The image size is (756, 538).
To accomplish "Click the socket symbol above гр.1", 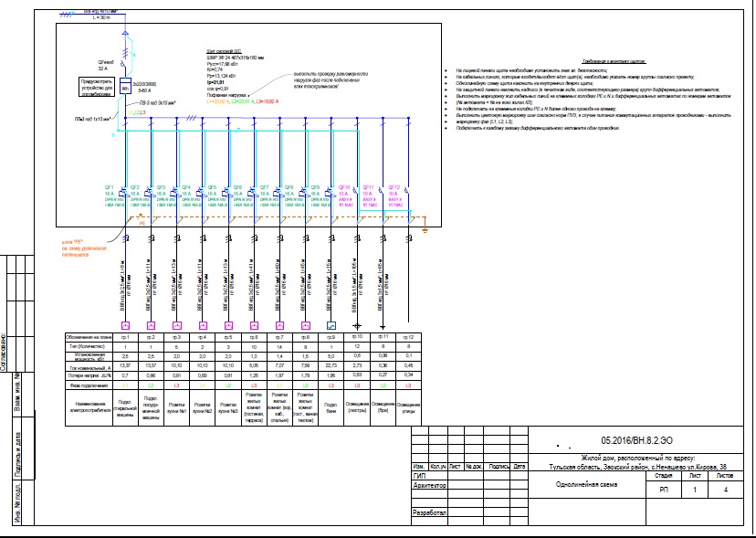I will pyautogui.click(x=125, y=326).
